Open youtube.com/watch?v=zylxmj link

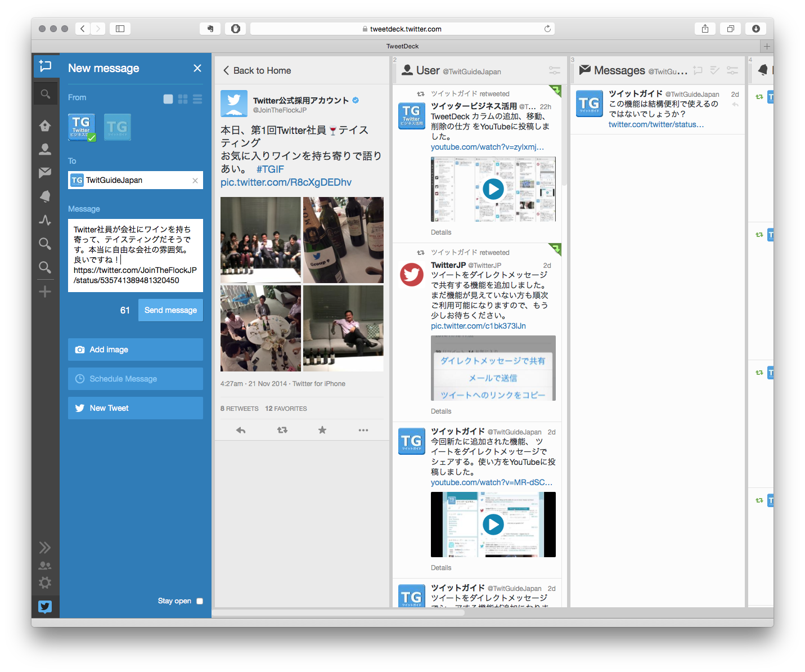pyautogui.click(x=487, y=147)
